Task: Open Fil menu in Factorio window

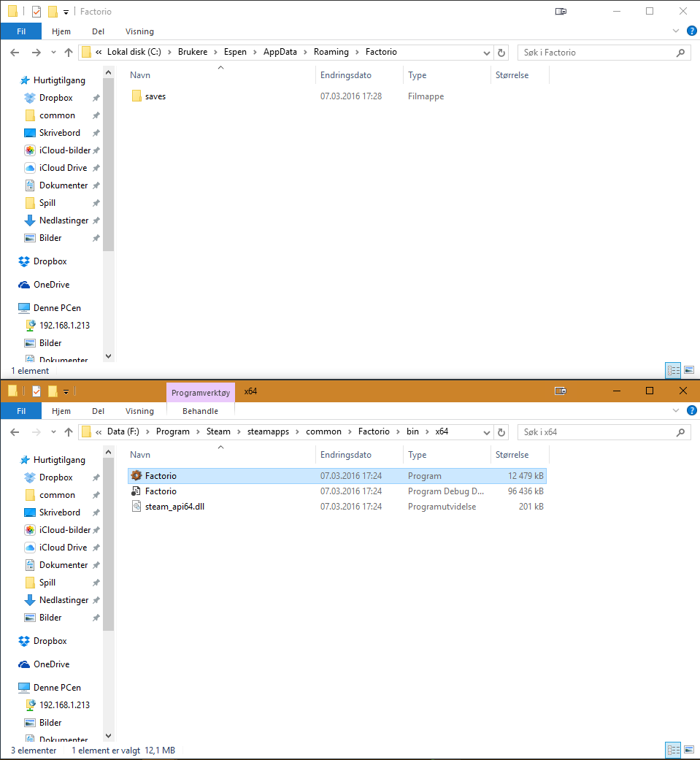Action: click(21, 31)
